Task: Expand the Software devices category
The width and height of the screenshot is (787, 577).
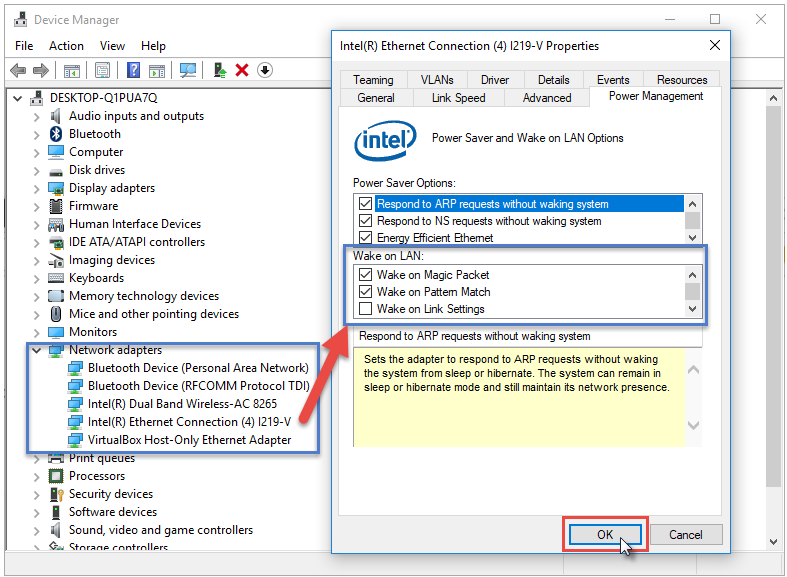Action: 36,512
